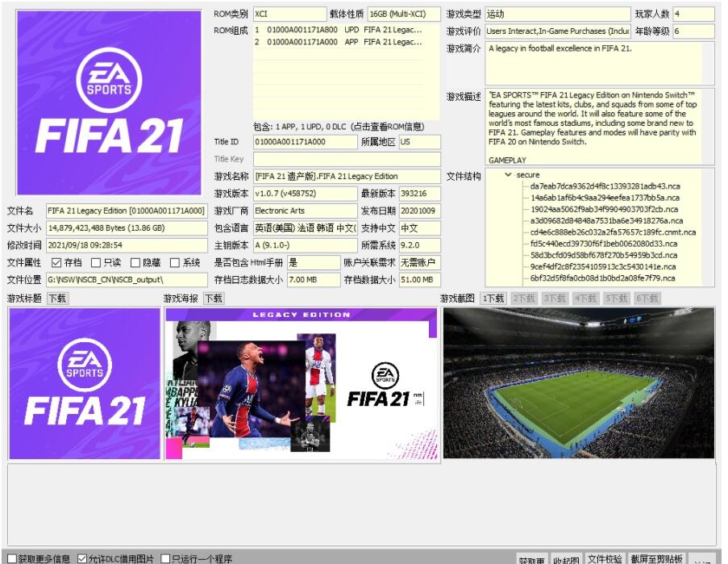Click the 5下载 screenshot button

click(617, 299)
